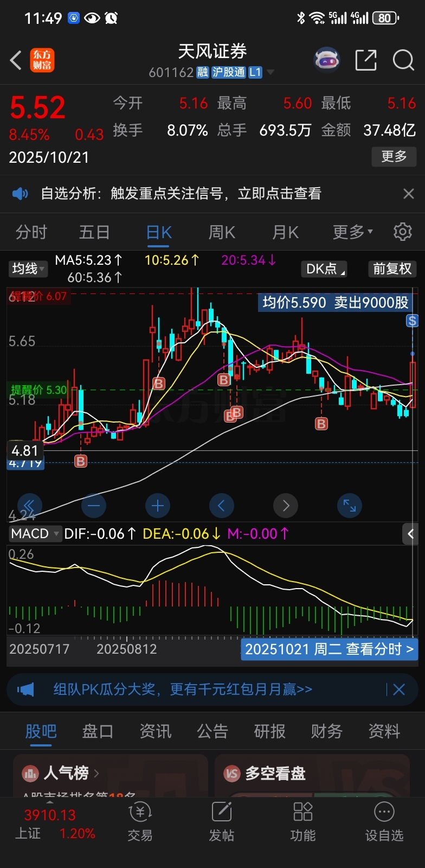Tap the 提醒价 6.07 alert line label
The height and width of the screenshot is (868, 425).
click(x=38, y=296)
